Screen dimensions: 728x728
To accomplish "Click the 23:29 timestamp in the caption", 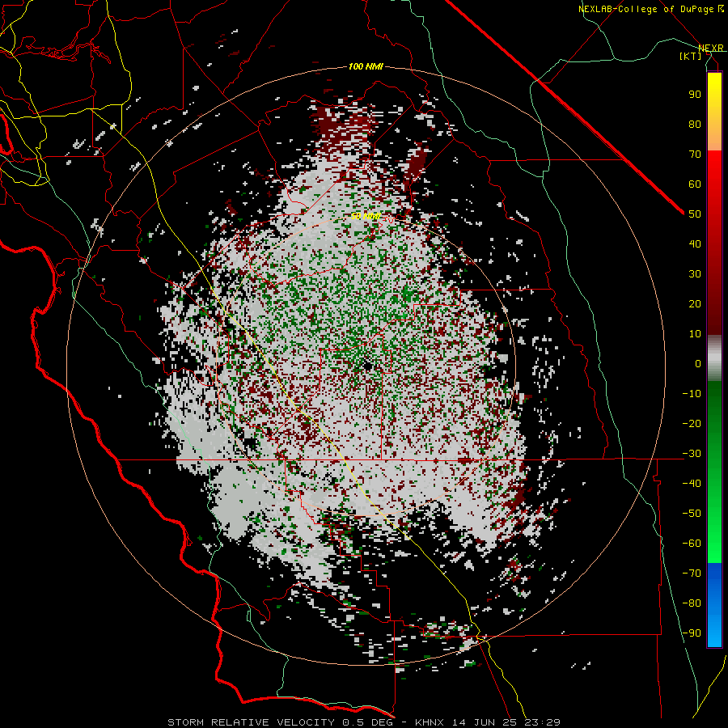I will pyautogui.click(x=542, y=722).
